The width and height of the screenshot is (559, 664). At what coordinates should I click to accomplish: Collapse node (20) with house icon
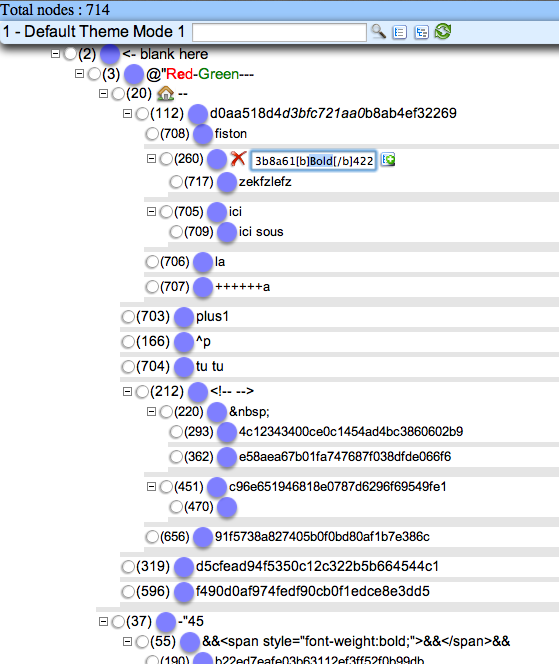(x=103, y=94)
